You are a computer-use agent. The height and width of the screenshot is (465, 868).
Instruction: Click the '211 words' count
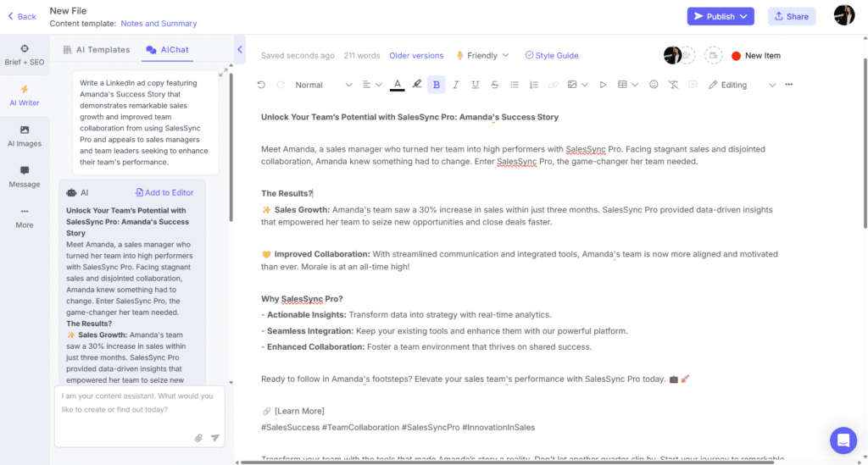click(x=361, y=55)
